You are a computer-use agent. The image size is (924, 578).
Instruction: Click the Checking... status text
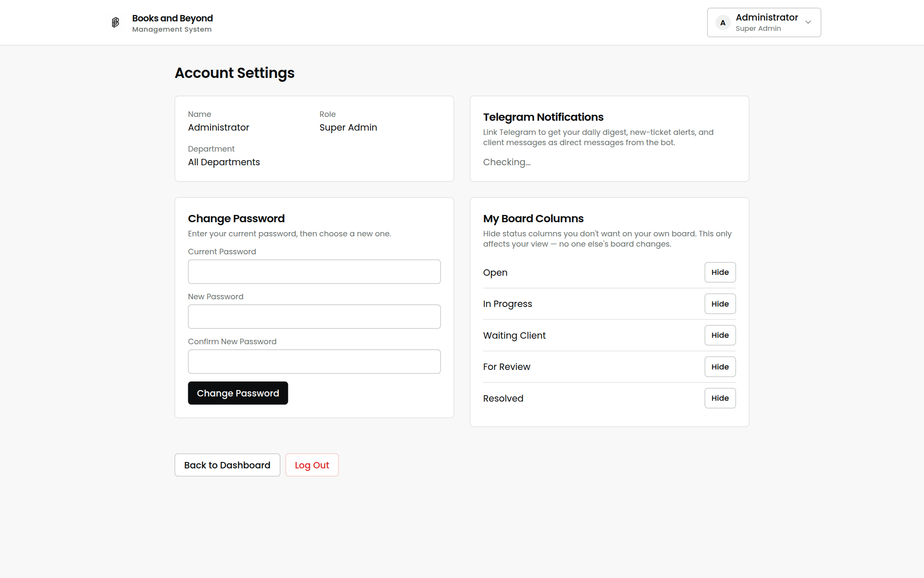pos(507,162)
